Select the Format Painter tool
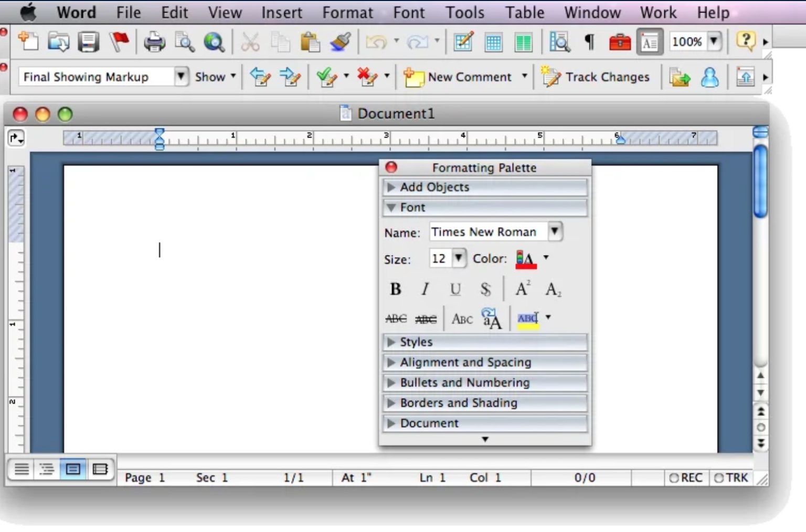 tap(340, 41)
